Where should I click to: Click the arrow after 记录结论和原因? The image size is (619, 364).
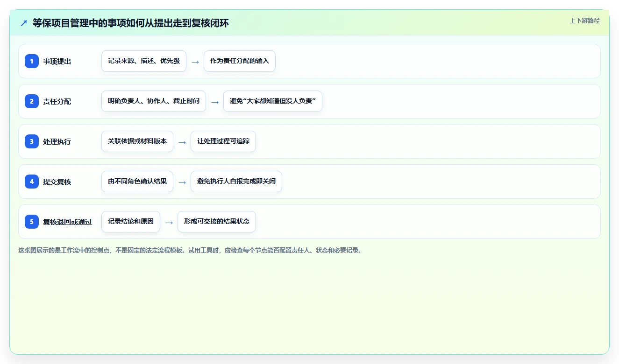169,222
